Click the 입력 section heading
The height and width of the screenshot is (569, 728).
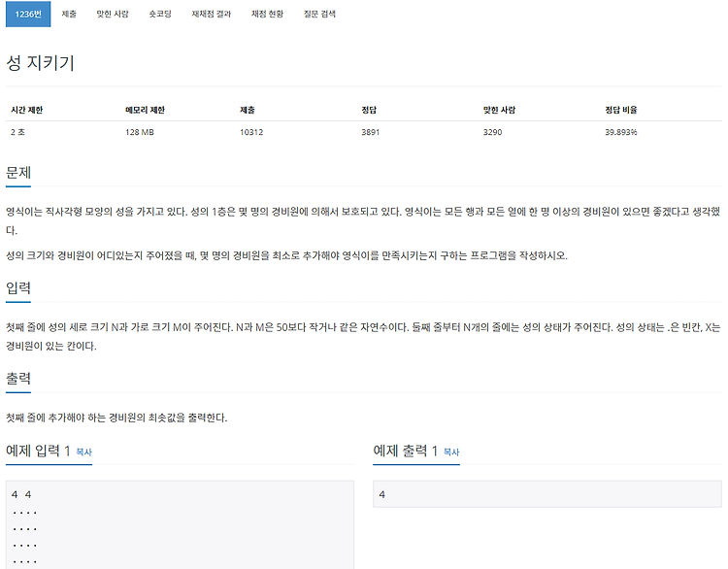click(18, 288)
